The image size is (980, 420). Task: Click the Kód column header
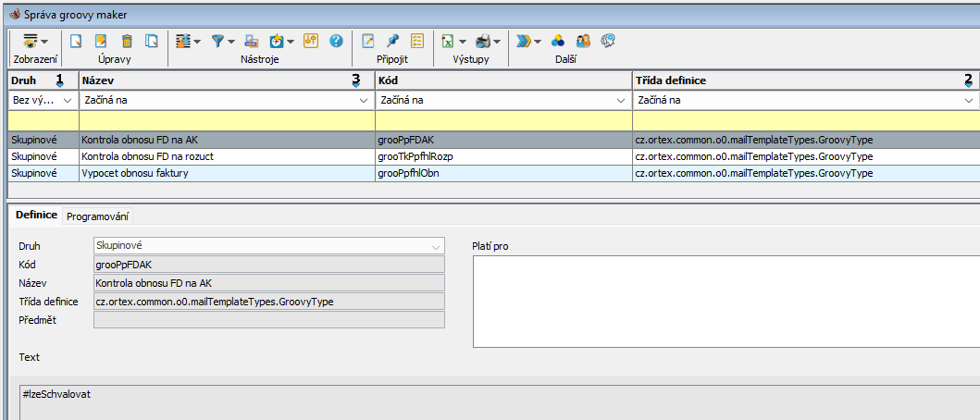502,80
